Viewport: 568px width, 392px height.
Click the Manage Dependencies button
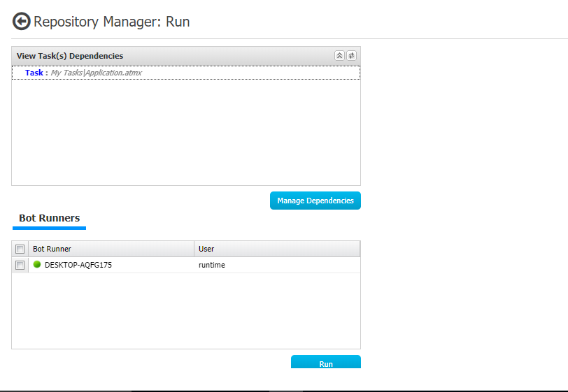(315, 201)
